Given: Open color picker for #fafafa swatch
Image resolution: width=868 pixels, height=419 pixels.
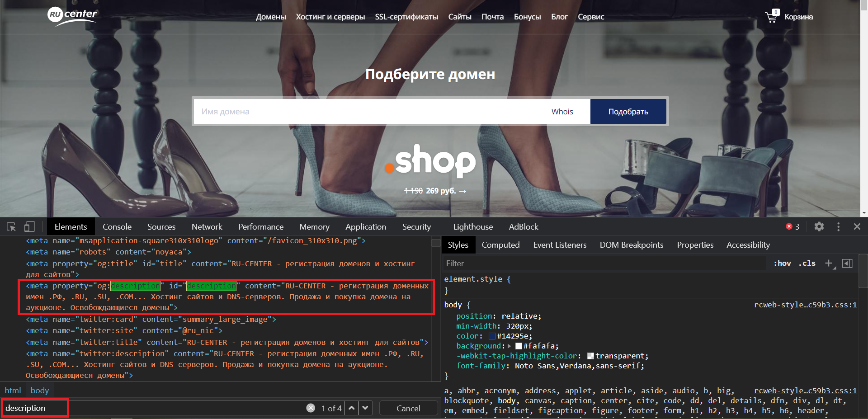Looking at the screenshot, I should pyautogui.click(x=519, y=346).
